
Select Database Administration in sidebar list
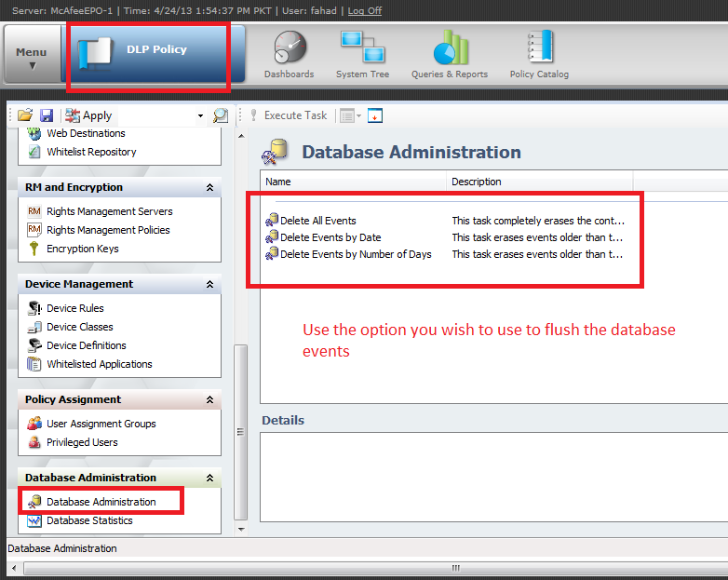pos(101,502)
